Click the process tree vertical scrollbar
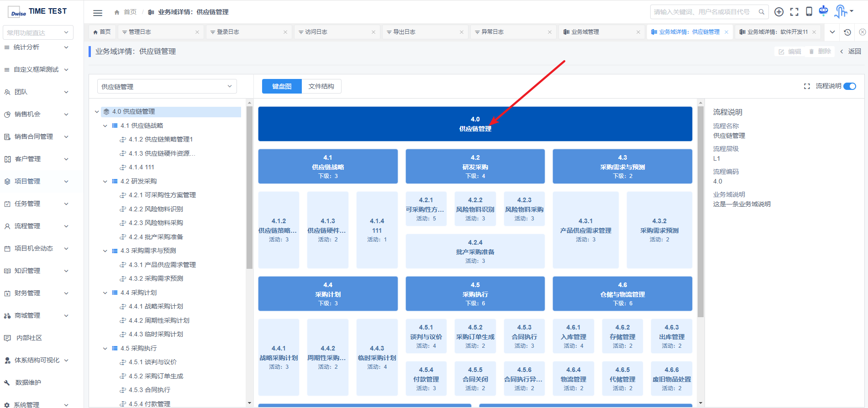 pos(249,187)
